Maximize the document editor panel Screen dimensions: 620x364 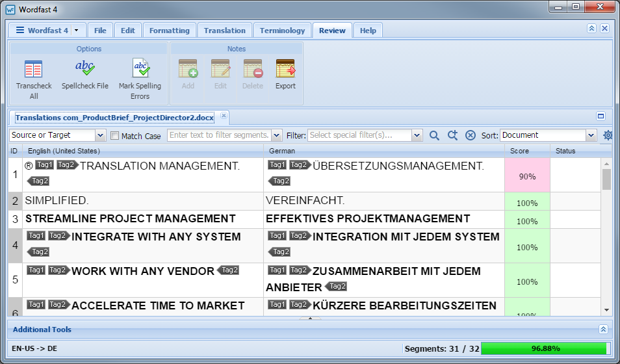click(601, 116)
